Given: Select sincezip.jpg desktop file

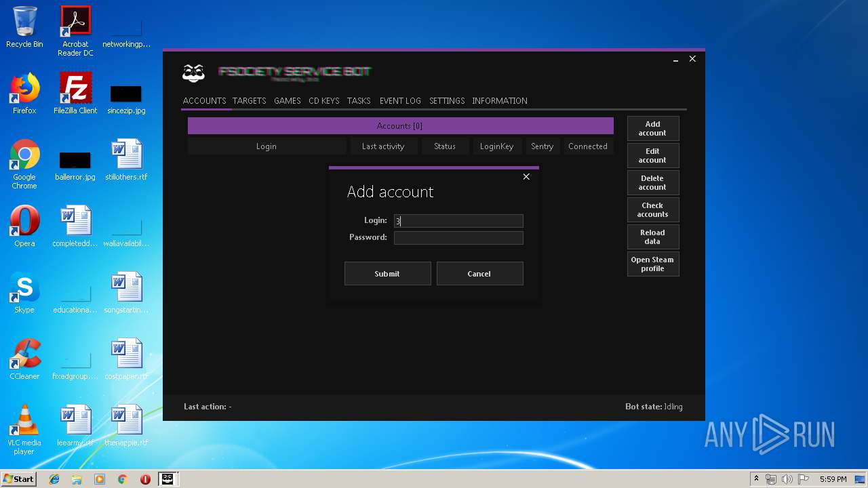Looking at the screenshot, I should pos(126,99).
